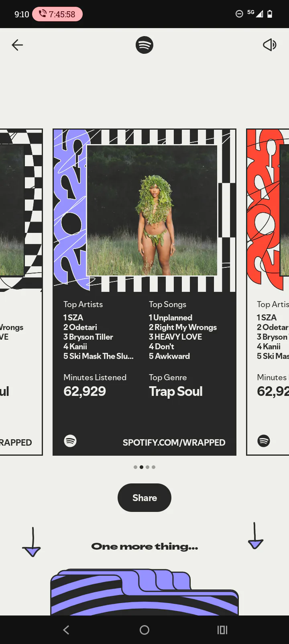Tap Android home navigation button
The image size is (289, 644).
click(144, 630)
